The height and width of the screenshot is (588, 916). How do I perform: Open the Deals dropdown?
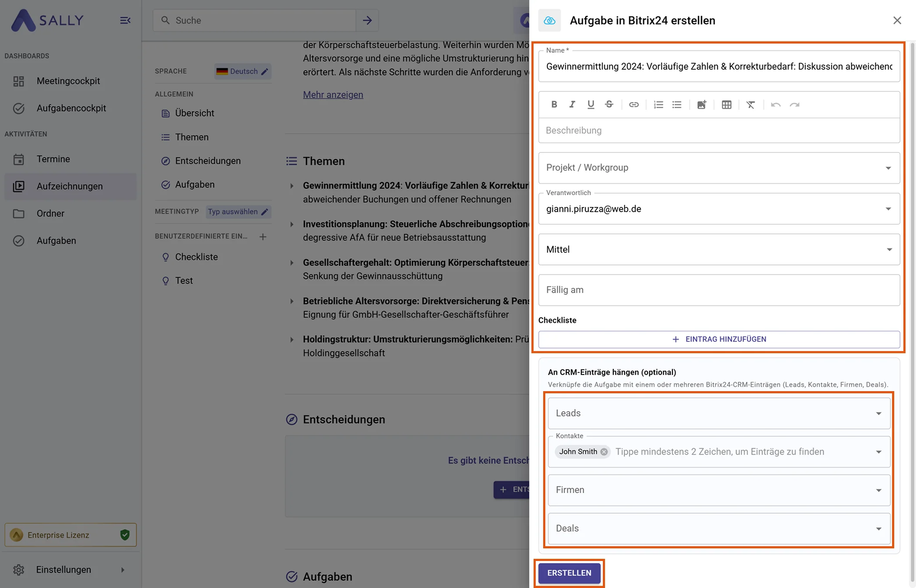tap(719, 528)
